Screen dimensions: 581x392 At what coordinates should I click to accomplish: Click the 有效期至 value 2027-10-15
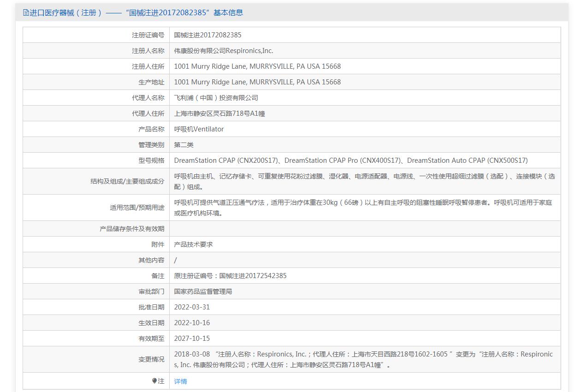tap(192, 339)
